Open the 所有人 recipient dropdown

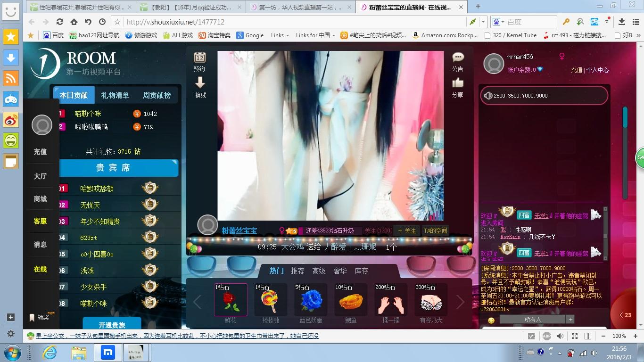537,320
